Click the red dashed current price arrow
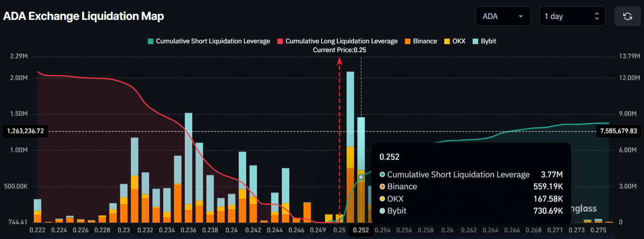Viewport: 644px width, 239px height. [339, 133]
